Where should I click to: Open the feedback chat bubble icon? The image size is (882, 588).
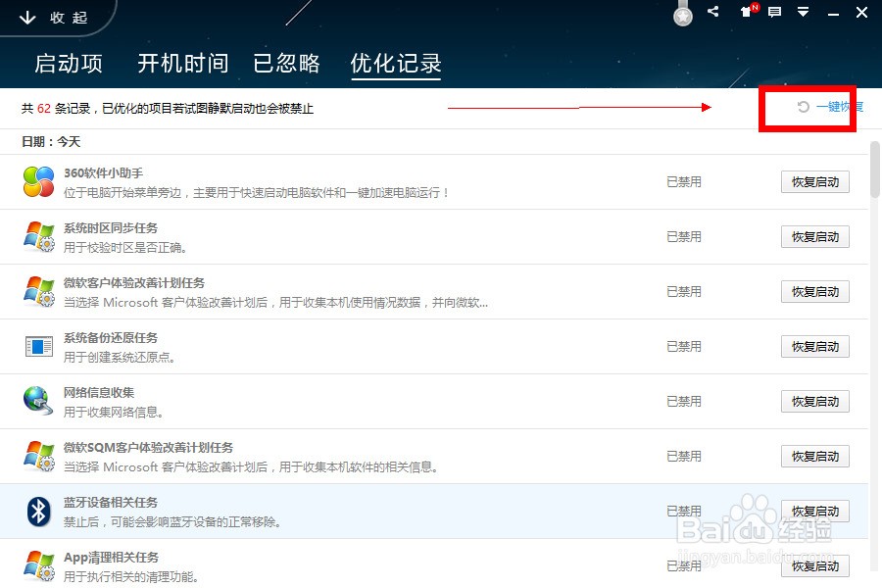pyautogui.click(x=774, y=12)
